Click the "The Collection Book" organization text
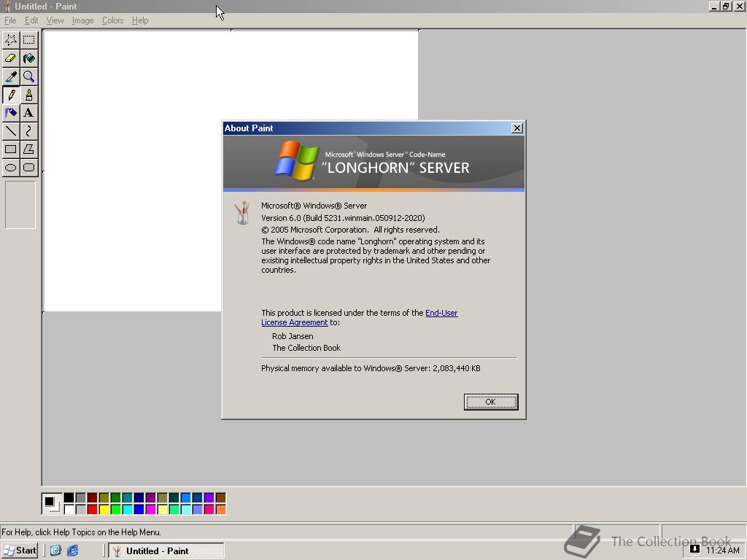This screenshot has height=560, width=747. [x=306, y=348]
